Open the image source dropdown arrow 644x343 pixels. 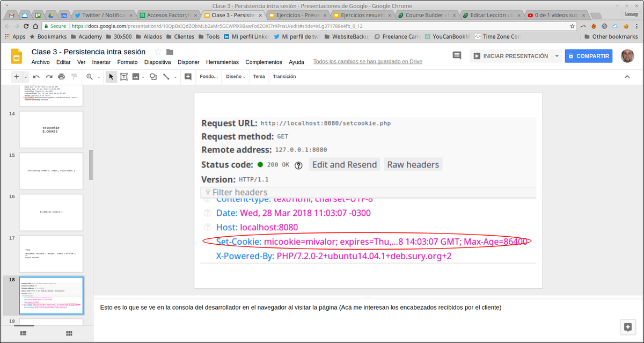[143, 77]
